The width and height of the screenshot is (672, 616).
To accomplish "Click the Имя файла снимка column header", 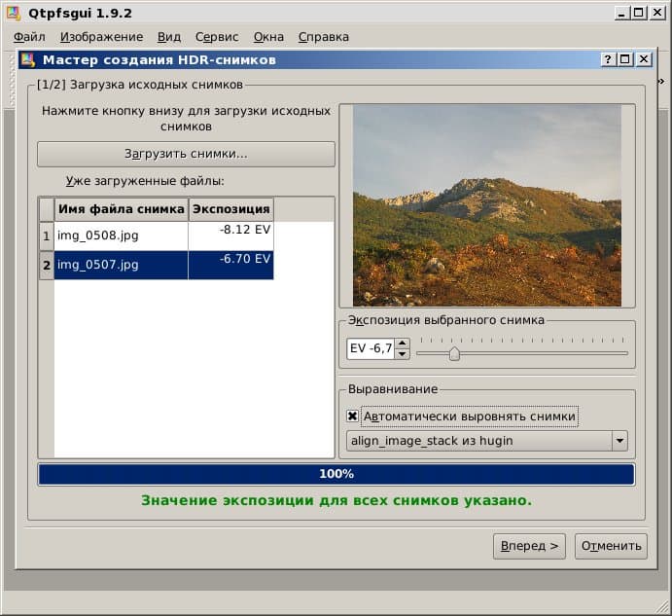I will point(122,209).
